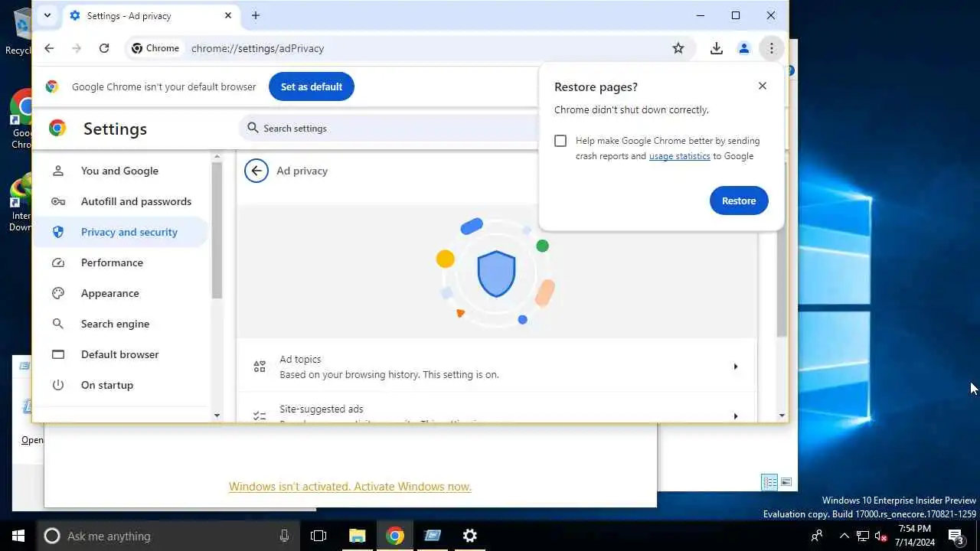Viewport: 980px width, 551px height.
Task: Open File Explorer from taskbar
Action: pos(358,536)
